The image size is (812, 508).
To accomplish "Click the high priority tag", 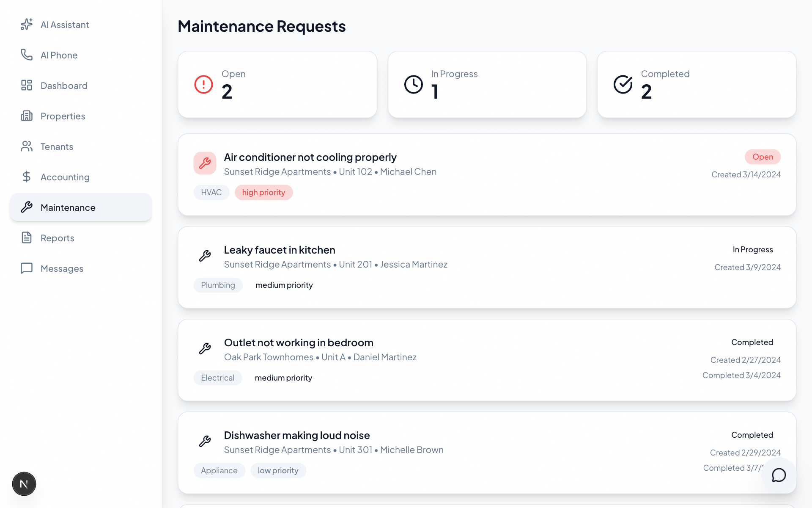I will point(263,193).
